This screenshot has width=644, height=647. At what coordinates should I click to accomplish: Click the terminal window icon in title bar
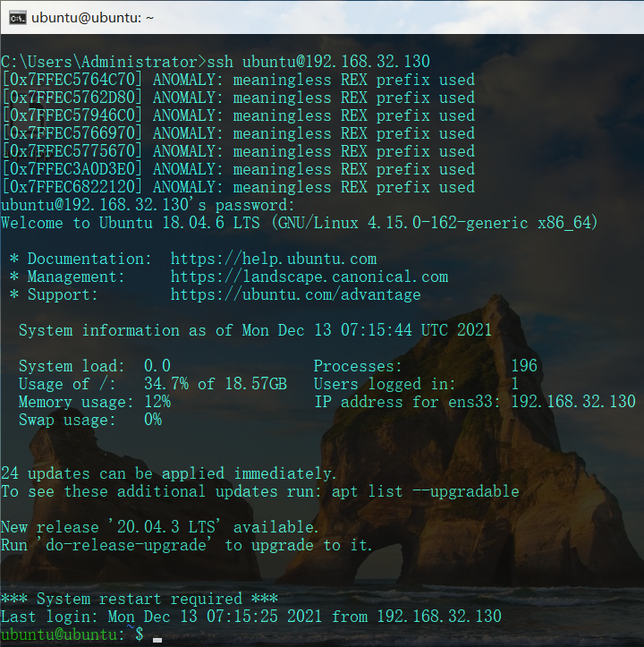[x=18, y=18]
